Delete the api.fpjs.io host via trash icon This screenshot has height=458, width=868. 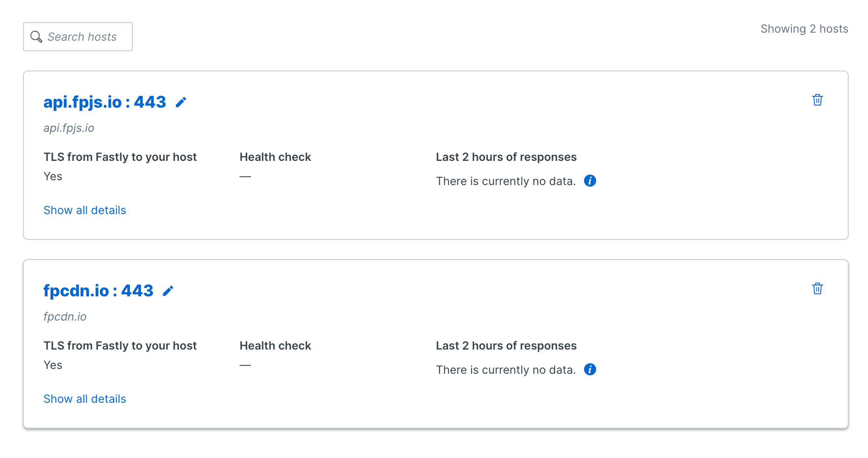pyautogui.click(x=817, y=100)
